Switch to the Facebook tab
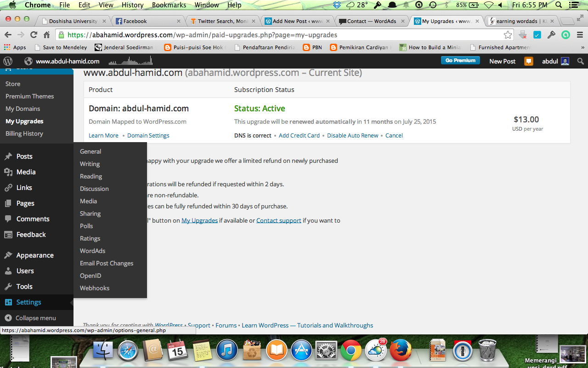This screenshot has height=368, width=588. click(146, 21)
